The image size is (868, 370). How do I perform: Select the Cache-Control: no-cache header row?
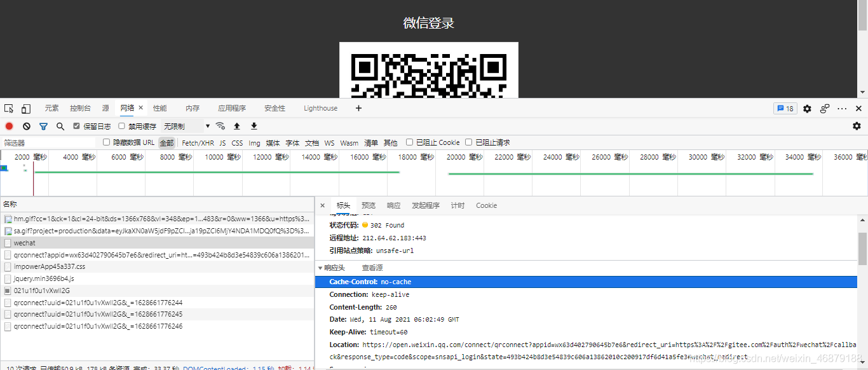pos(586,282)
